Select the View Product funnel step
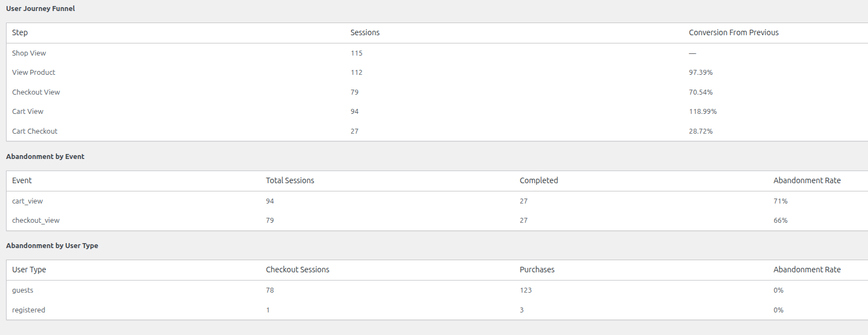Screen dimensions: 868x335 [34, 73]
